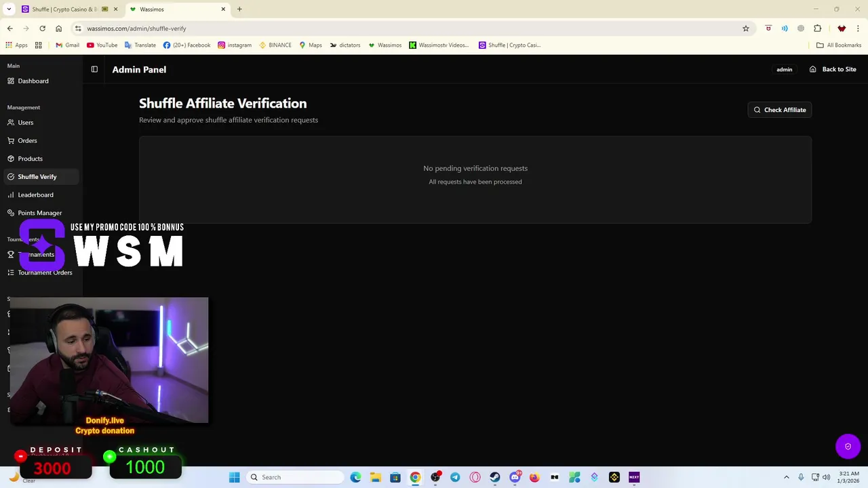The height and width of the screenshot is (488, 868).
Task: Select Shuffle Verify in sidebar
Action: [40, 177]
